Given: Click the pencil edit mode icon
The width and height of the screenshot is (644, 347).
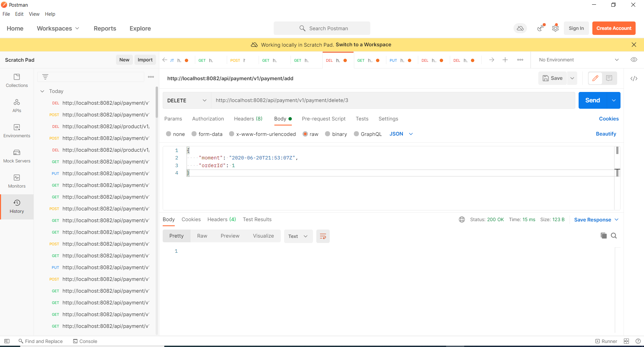Looking at the screenshot, I should pos(595,78).
